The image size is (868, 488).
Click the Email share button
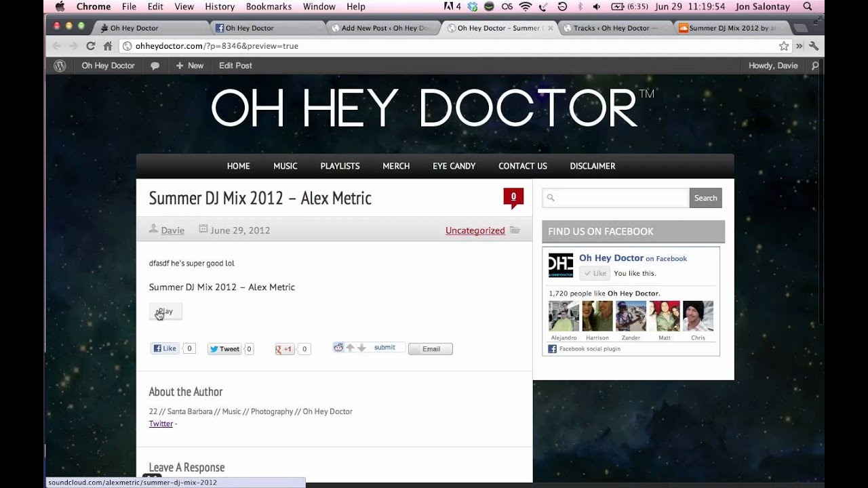point(431,349)
